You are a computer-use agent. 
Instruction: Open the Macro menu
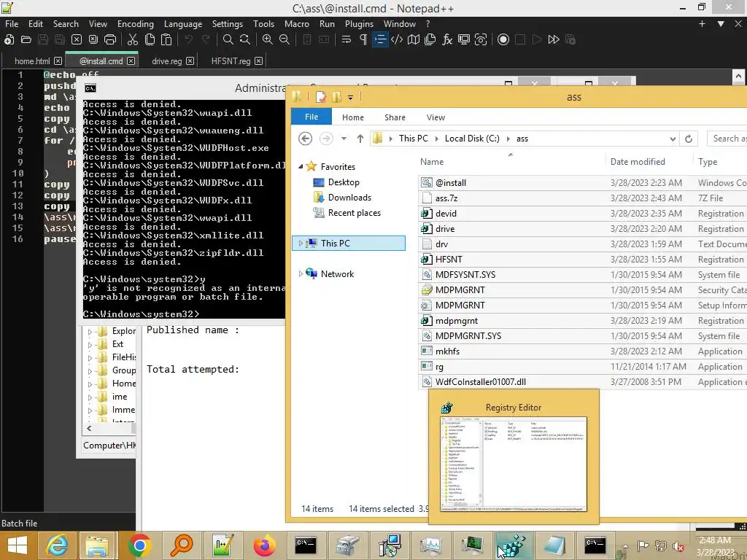296,24
